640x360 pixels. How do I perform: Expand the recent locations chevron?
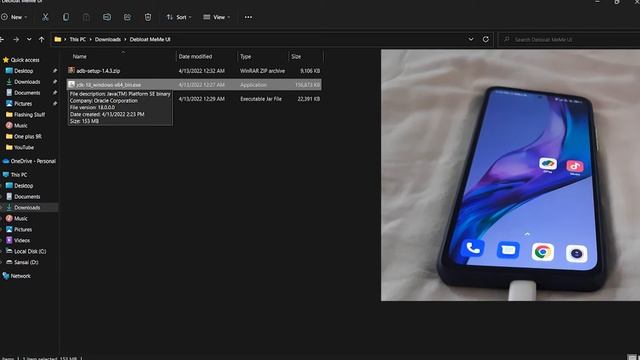click(29, 40)
